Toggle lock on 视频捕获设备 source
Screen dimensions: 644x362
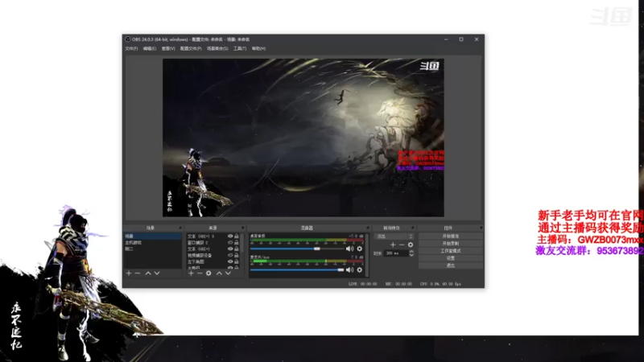pos(237,255)
